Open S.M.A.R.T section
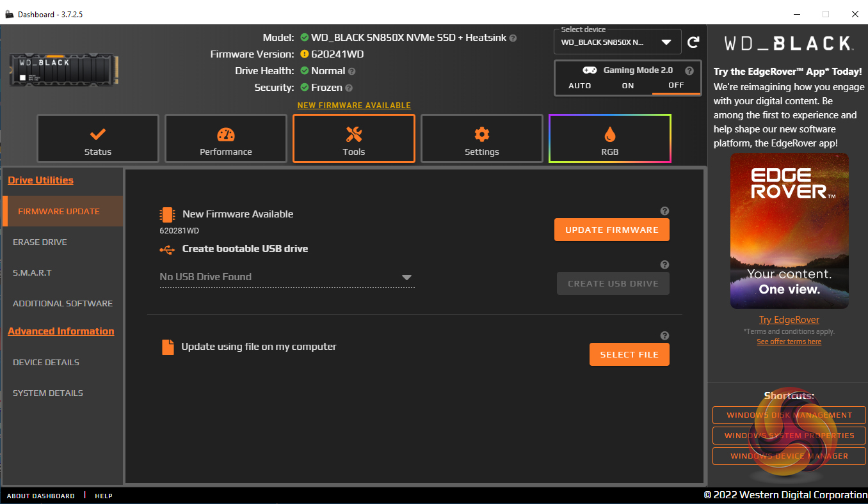Screen dimensions: 868x504 (x=63, y=272)
